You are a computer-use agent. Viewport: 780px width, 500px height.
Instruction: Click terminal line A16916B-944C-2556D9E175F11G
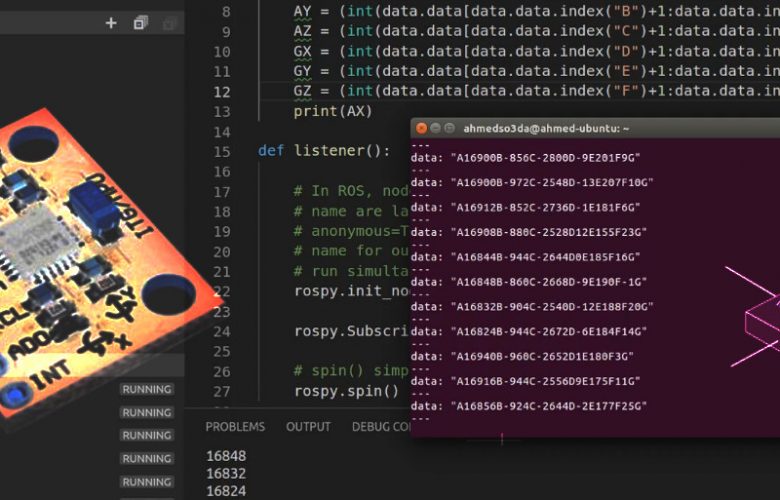(525, 382)
